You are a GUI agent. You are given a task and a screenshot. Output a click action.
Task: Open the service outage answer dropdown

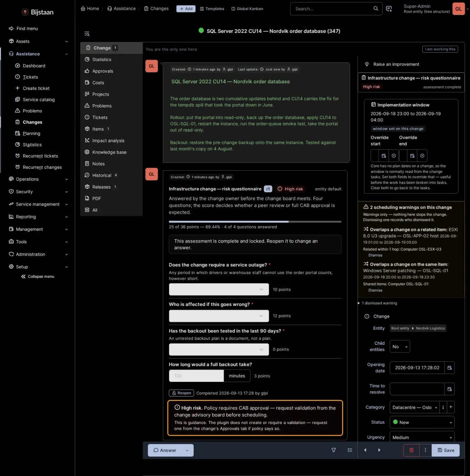point(219,289)
